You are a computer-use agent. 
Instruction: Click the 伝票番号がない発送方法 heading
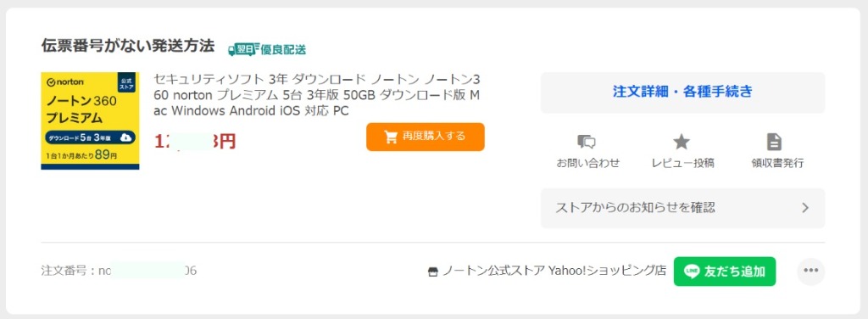(x=128, y=46)
